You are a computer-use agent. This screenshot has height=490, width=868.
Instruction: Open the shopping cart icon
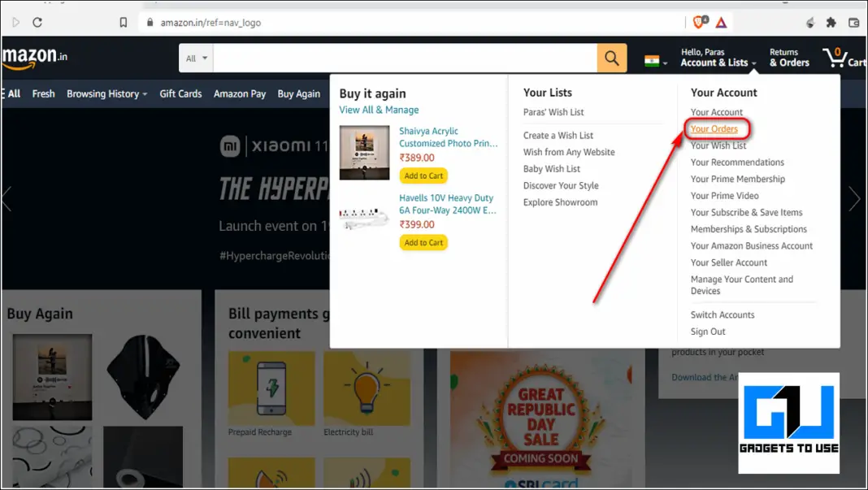click(x=843, y=58)
